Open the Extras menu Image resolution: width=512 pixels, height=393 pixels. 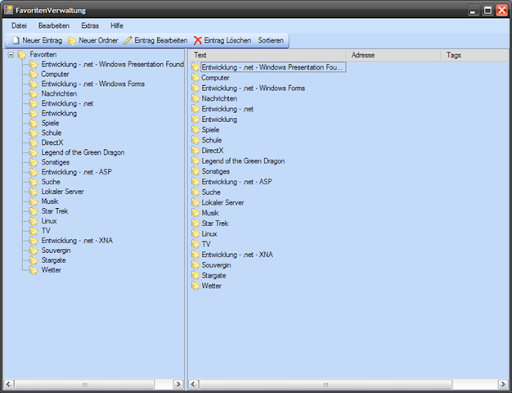click(90, 26)
